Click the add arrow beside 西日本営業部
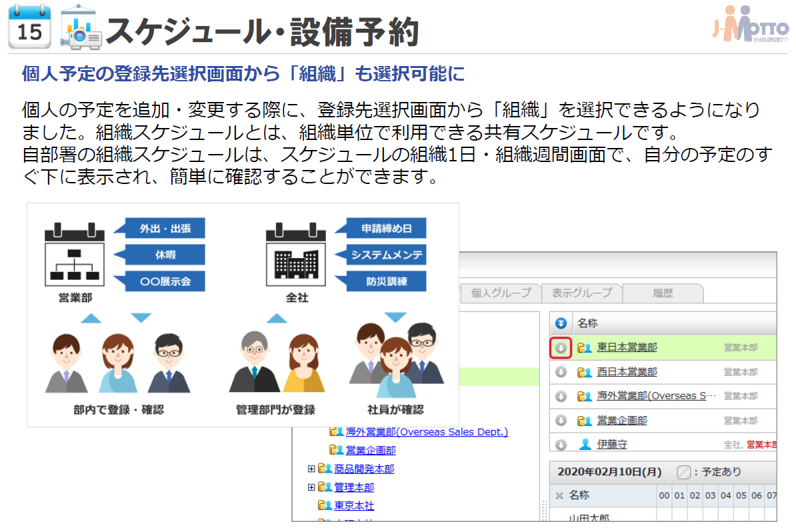Viewport: 796px width, 532px height. click(561, 372)
